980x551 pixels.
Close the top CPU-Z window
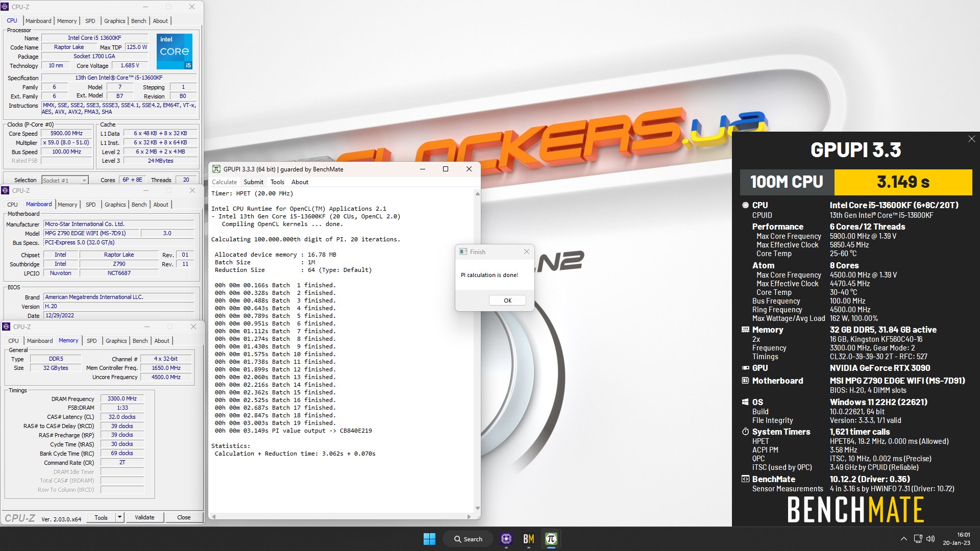tap(192, 7)
